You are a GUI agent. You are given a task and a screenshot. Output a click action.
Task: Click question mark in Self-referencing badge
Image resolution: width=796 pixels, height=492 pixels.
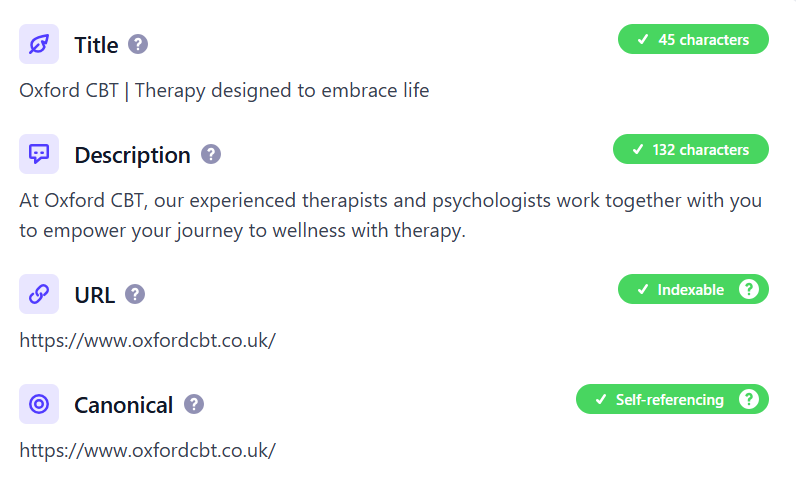pos(748,400)
